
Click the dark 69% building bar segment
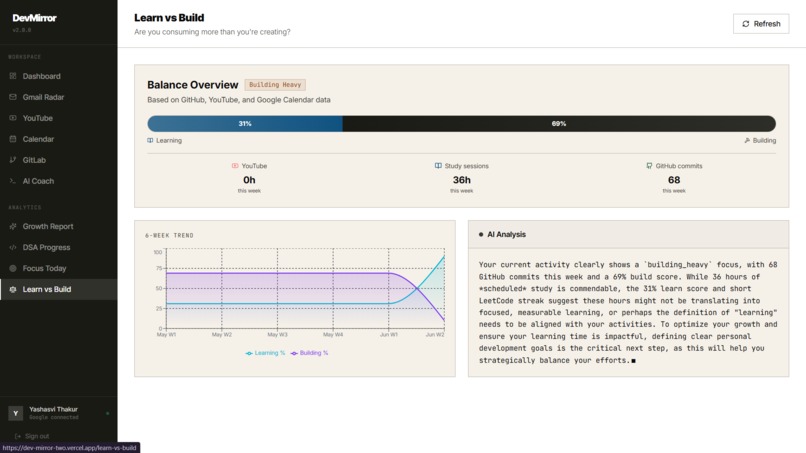(x=559, y=123)
